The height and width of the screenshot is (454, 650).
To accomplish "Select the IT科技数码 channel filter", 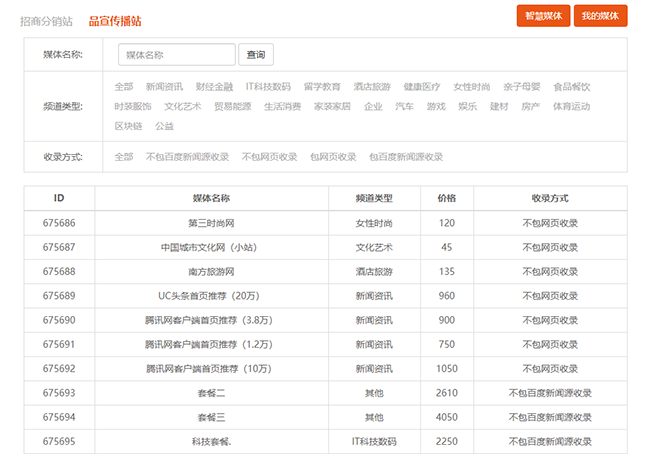I will tap(268, 87).
